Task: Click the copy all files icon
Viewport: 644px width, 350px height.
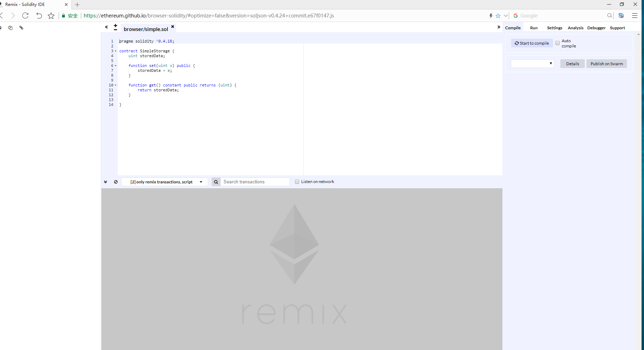Action: [10, 28]
